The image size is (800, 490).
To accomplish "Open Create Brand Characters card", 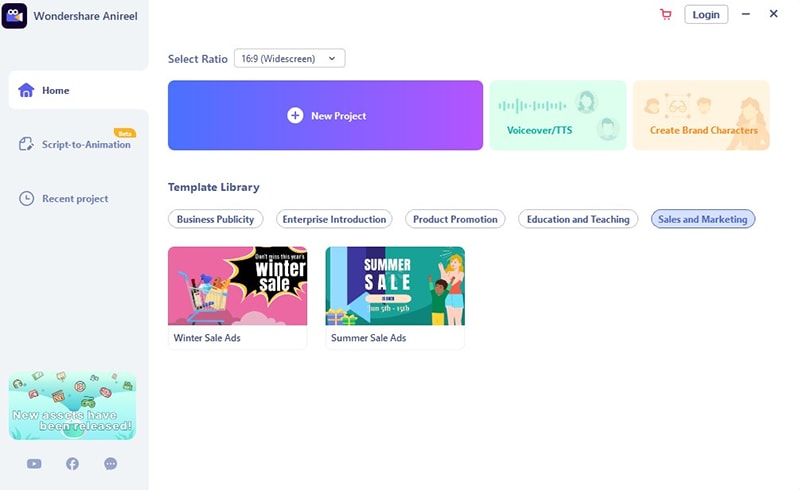I will coord(701,115).
